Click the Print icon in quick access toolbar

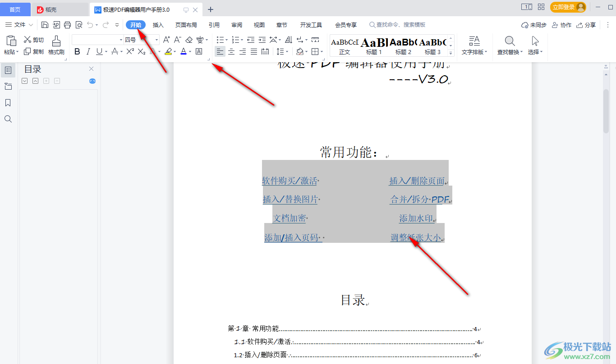click(x=68, y=25)
